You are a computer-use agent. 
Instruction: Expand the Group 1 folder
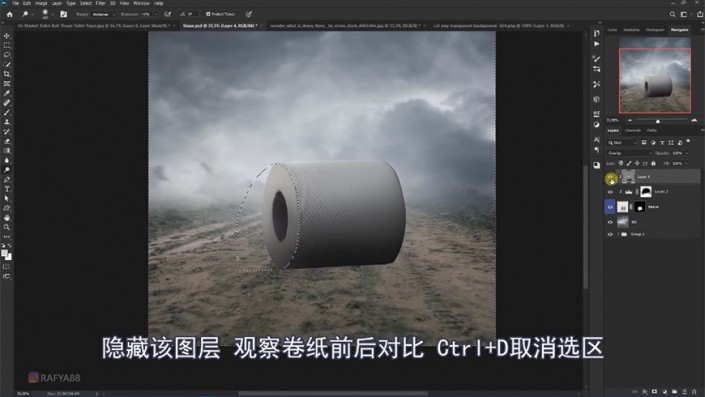click(618, 234)
